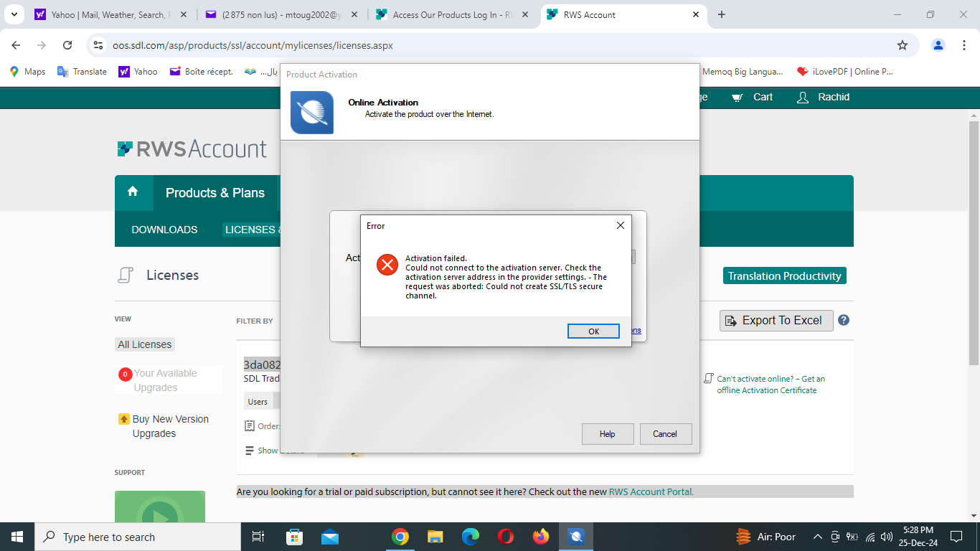This screenshot has width=980, height=551.
Task: Open Opera from taskbar
Action: click(506, 537)
